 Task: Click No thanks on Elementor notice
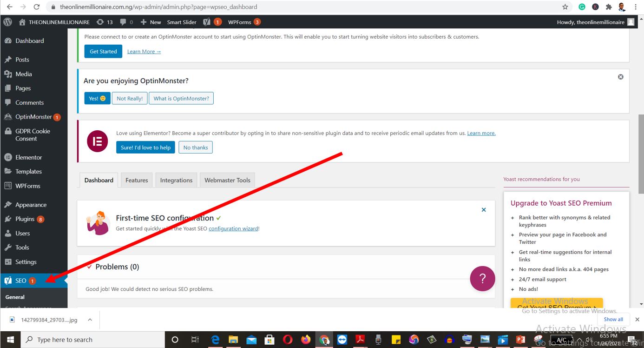click(196, 147)
